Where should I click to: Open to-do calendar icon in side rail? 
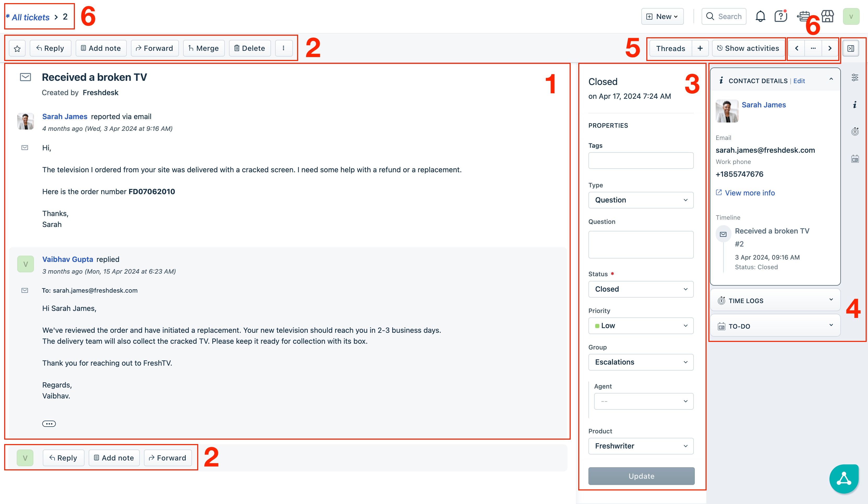click(x=854, y=159)
